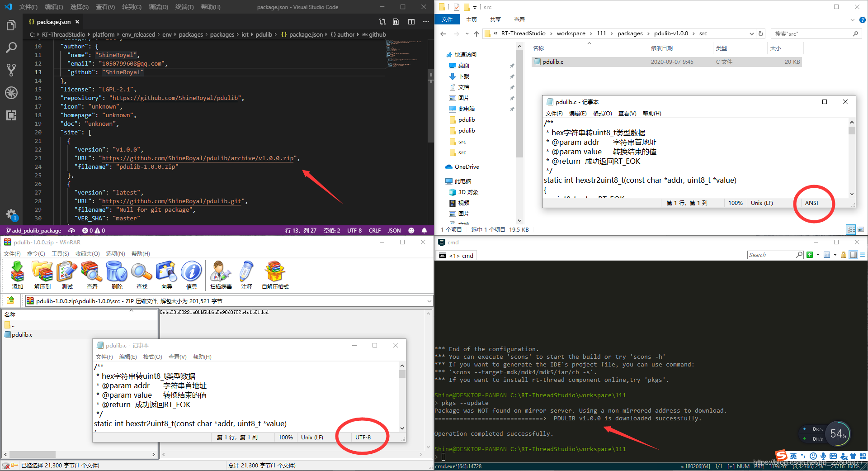Click WinRAR up-one-level folder icon

coord(11,300)
